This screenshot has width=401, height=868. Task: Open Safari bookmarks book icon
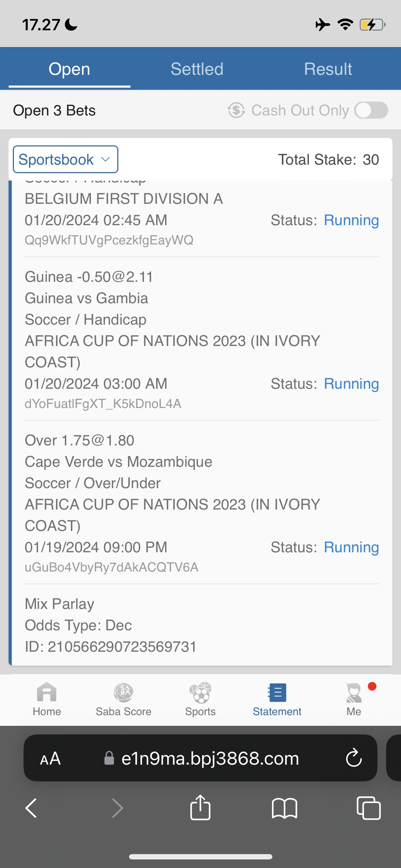click(284, 808)
